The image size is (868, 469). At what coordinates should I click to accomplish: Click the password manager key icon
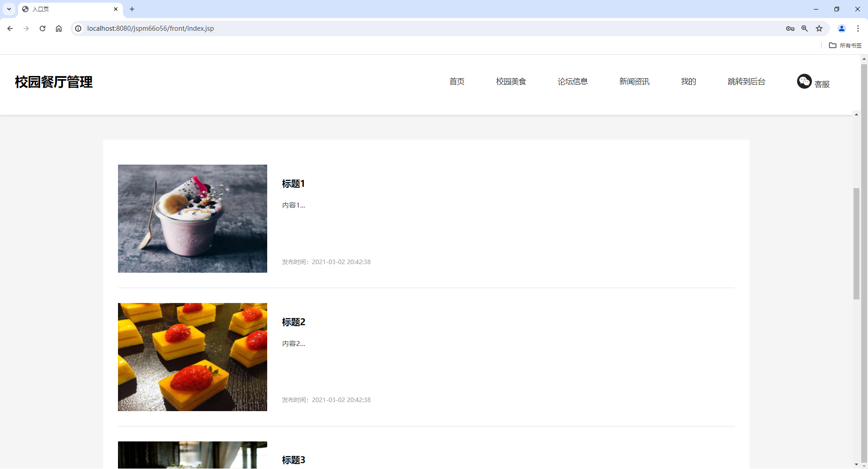point(790,28)
